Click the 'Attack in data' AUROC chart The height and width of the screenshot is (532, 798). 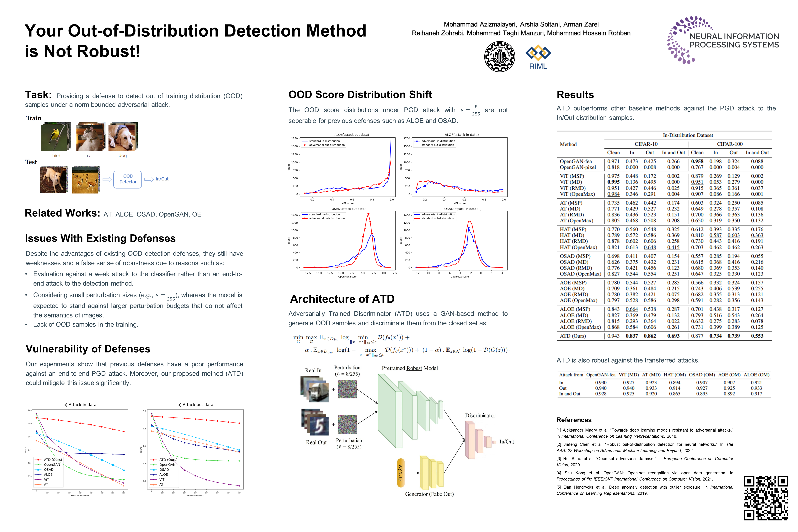point(80,450)
